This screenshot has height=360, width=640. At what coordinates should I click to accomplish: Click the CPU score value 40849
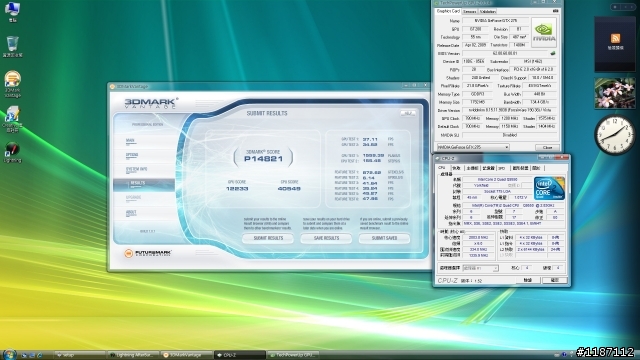click(x=289, y=189)
